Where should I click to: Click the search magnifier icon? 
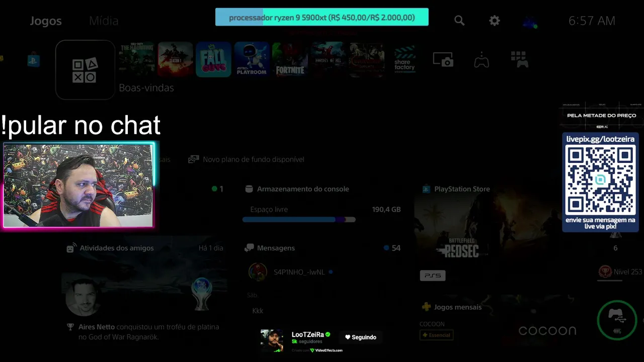pos(459,21)
